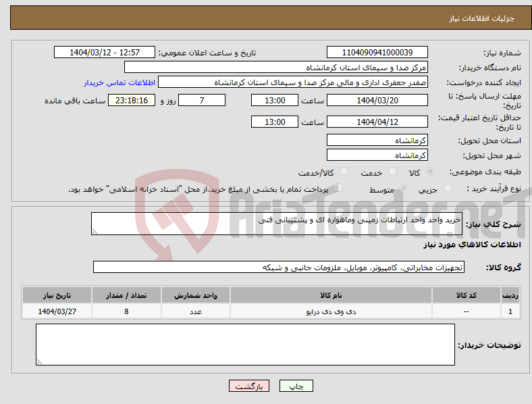This screenshot has width=532, height=404.
Task: Click the row number cell 1
Action: point(510,311)
